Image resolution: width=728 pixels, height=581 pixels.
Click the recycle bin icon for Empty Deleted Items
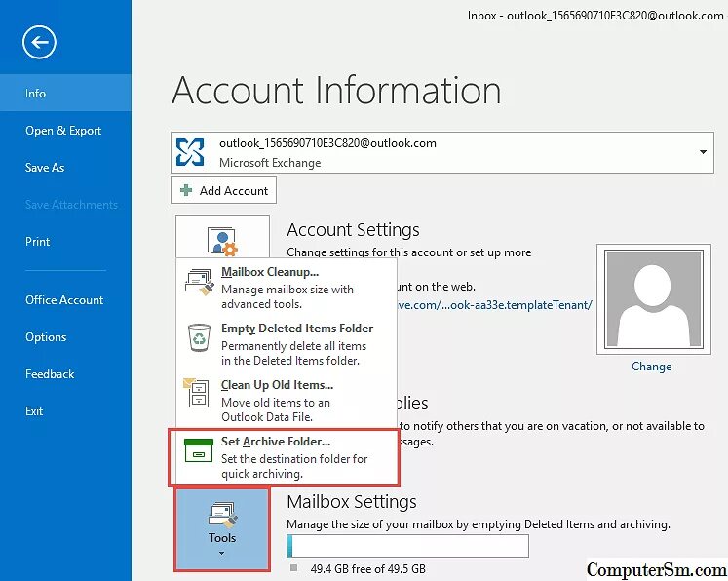pos(199,337)
